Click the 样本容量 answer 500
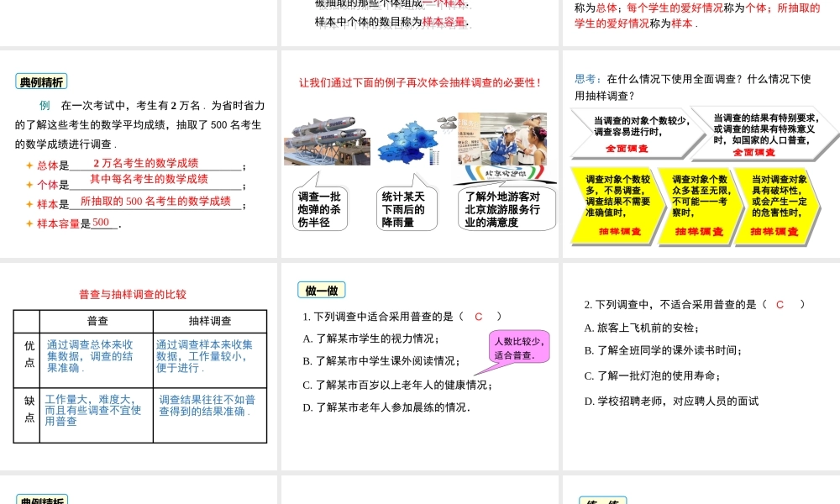Image resolution: width=840 pixels, height=504 pixels. coord(101,223)
